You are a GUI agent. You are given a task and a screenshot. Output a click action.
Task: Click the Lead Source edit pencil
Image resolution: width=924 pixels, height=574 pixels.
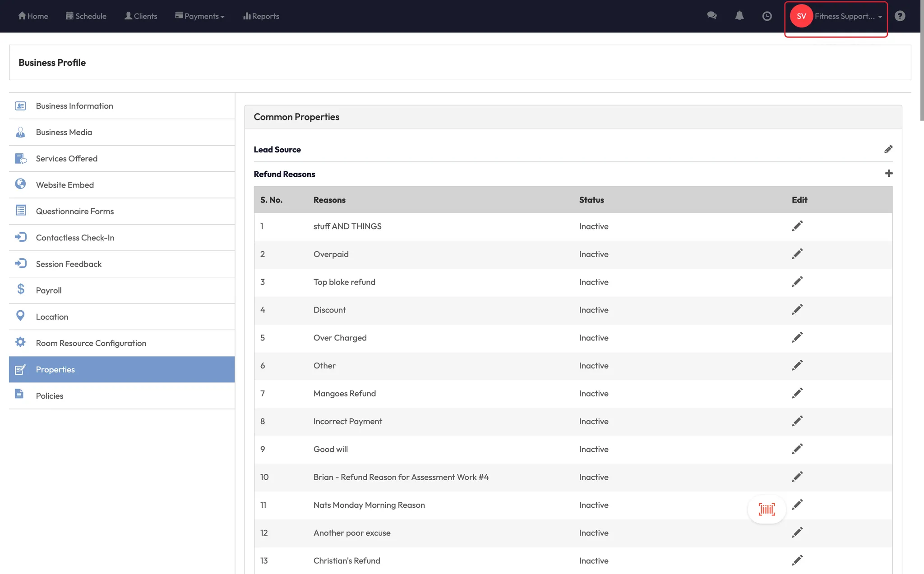click(888, 149)
